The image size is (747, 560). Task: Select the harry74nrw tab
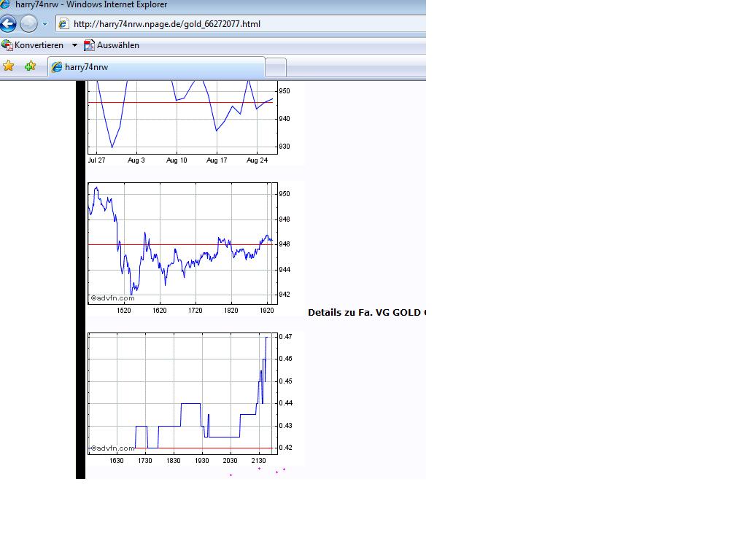coord(156,67)
